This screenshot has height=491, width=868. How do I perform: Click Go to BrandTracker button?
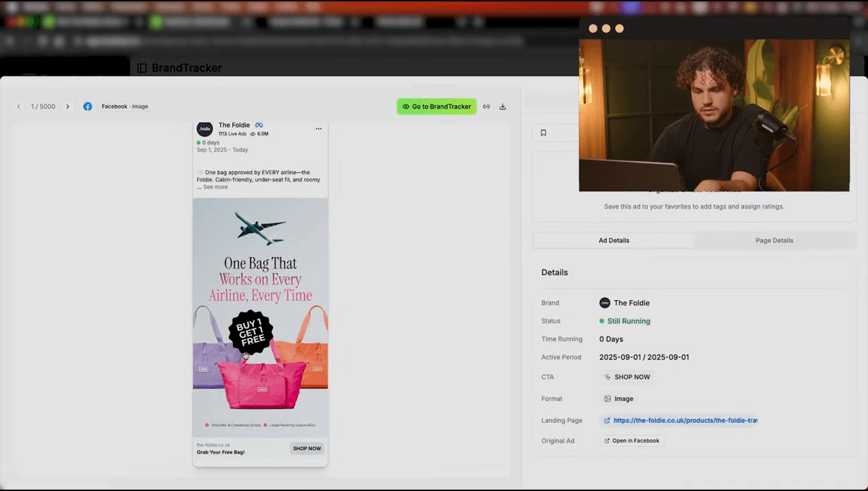(437, 106)
